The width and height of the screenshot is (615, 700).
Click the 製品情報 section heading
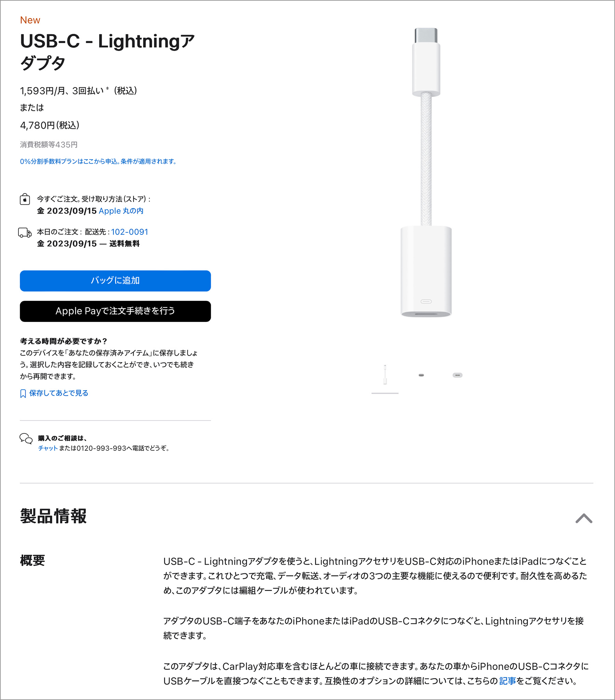(53, 516)
